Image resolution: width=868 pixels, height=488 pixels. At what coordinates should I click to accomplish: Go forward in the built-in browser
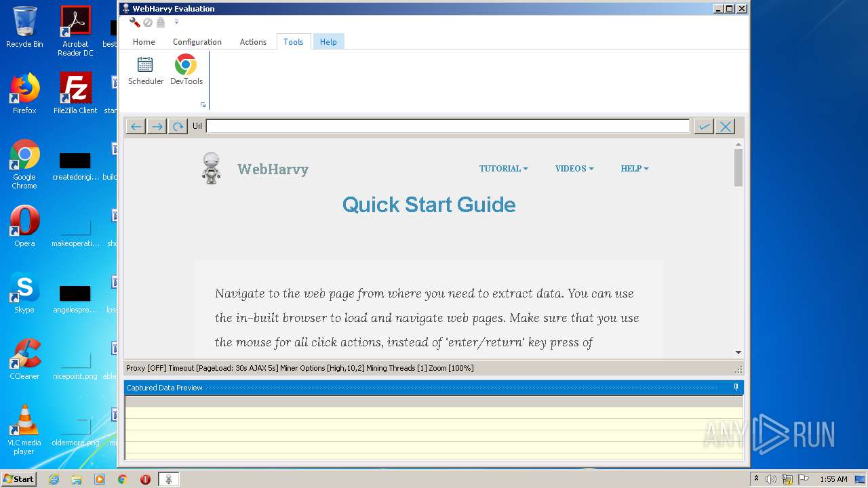coord(157,126)
